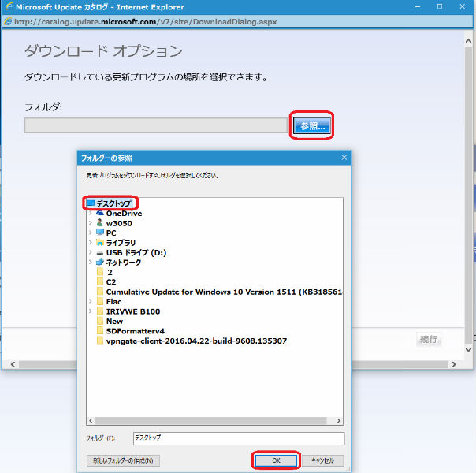Click the Internet Explorer icon in title bar

[9, 6]
